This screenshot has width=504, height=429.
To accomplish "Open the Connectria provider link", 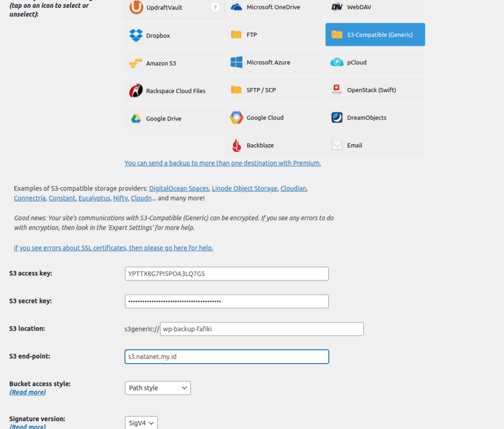I will click(30, 198).
